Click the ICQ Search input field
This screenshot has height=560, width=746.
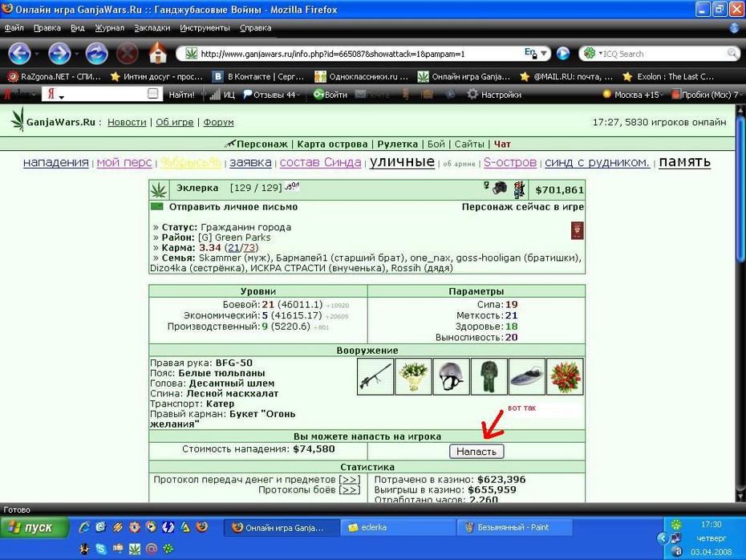[x=664, y=54]
